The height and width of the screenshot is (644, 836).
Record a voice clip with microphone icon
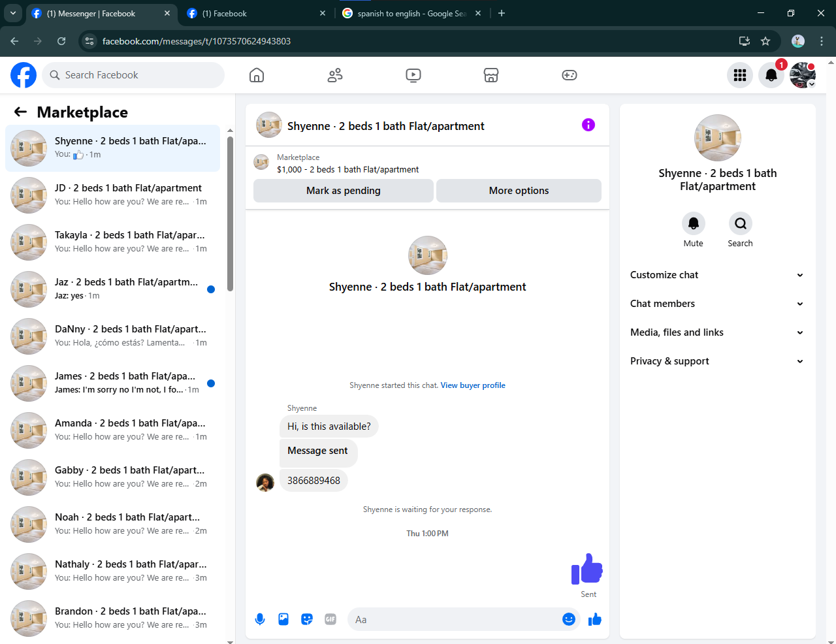(x=260, y=619)
